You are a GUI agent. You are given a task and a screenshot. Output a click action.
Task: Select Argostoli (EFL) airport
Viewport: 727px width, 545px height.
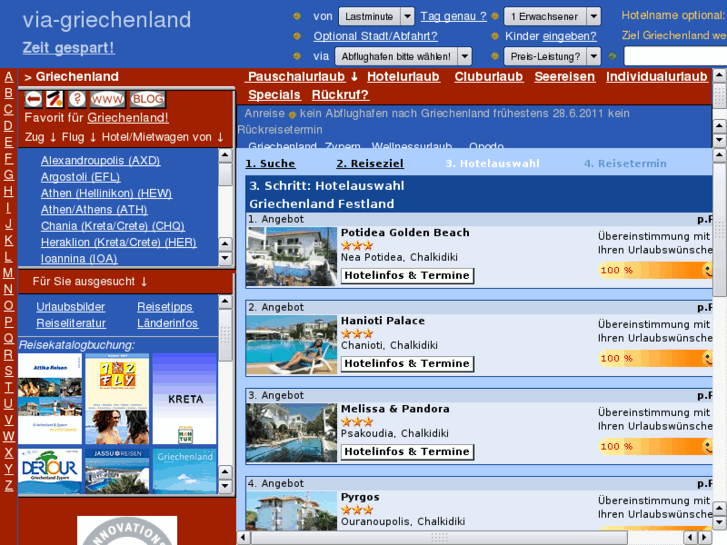tap(80, 177)
